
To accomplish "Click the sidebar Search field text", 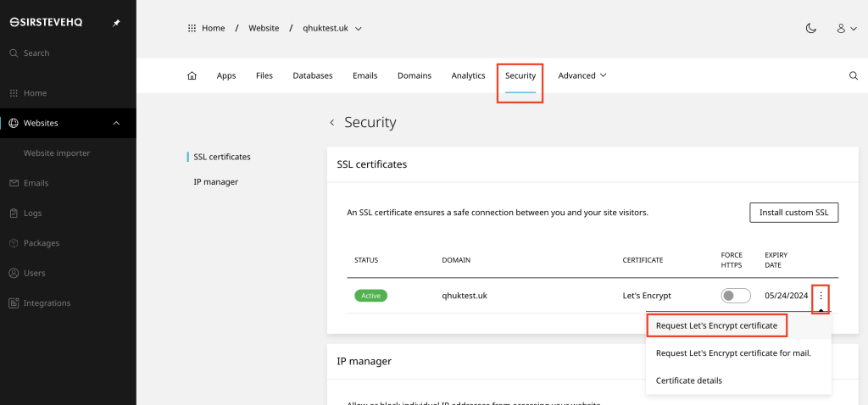I will (36, 53).
